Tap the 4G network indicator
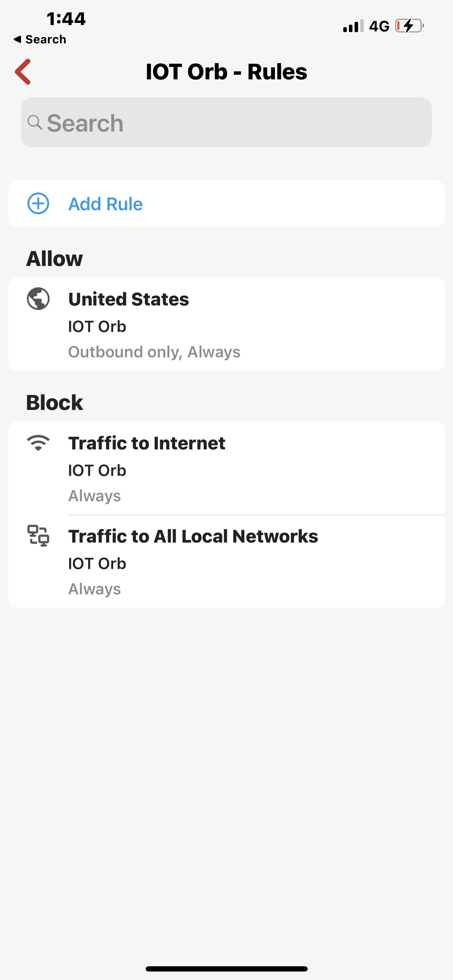This screenshot has height=980, width=453. point(379,26)
